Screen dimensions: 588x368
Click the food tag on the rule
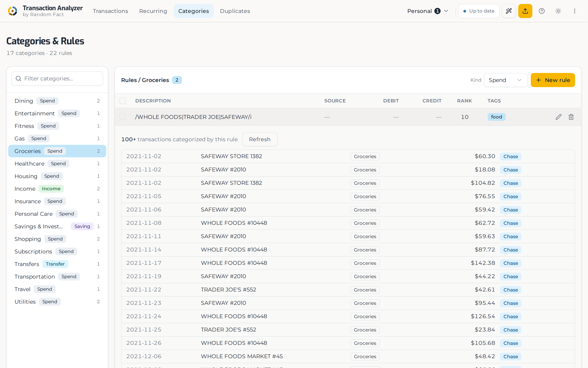[496, 117]
